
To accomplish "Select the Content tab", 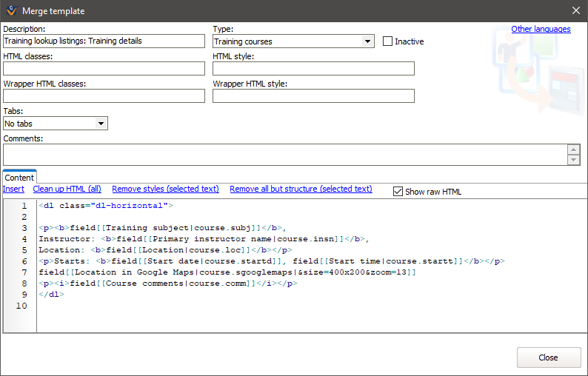I will (19, 178).
